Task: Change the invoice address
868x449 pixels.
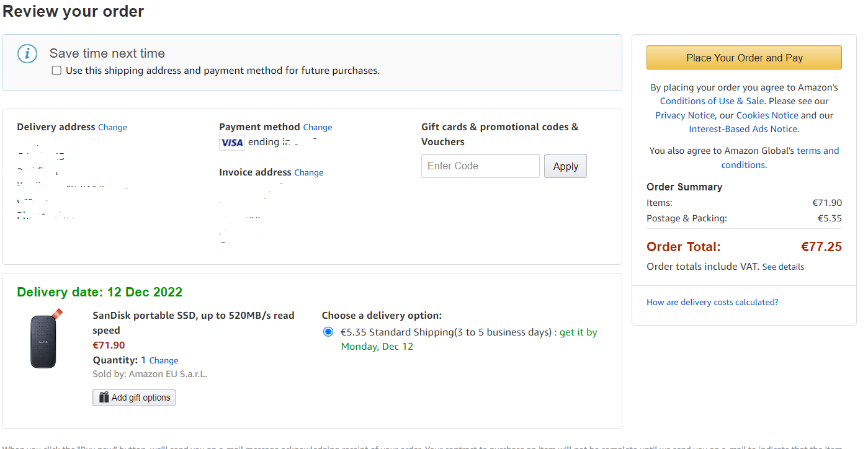Action: point(309,172)
